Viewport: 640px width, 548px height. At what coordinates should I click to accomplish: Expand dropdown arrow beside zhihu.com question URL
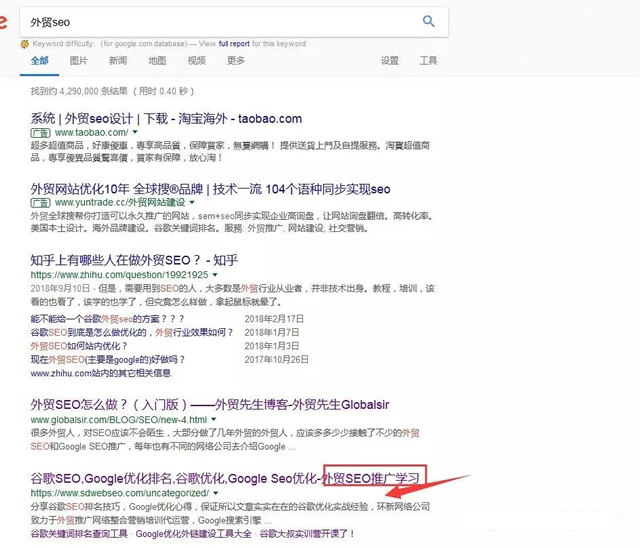pos(216,274)
